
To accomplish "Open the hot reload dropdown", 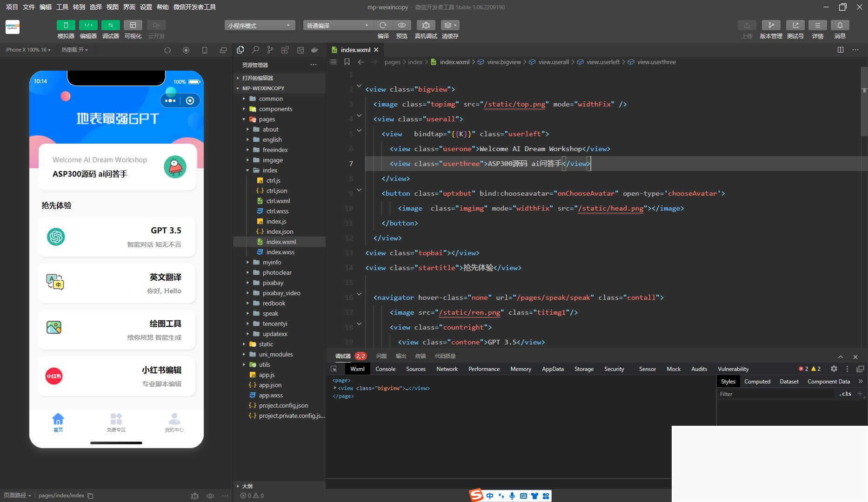I will [74, 50].
